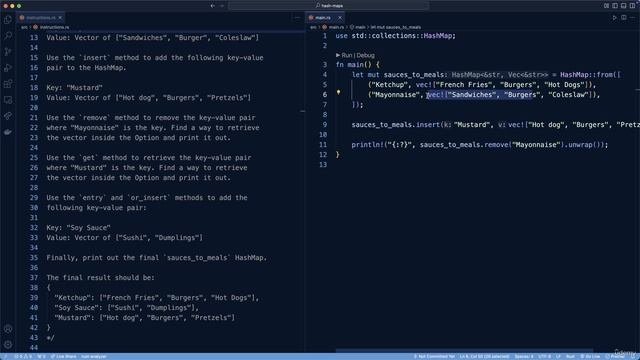Click the Prettier status bar item

click(615, 356)
